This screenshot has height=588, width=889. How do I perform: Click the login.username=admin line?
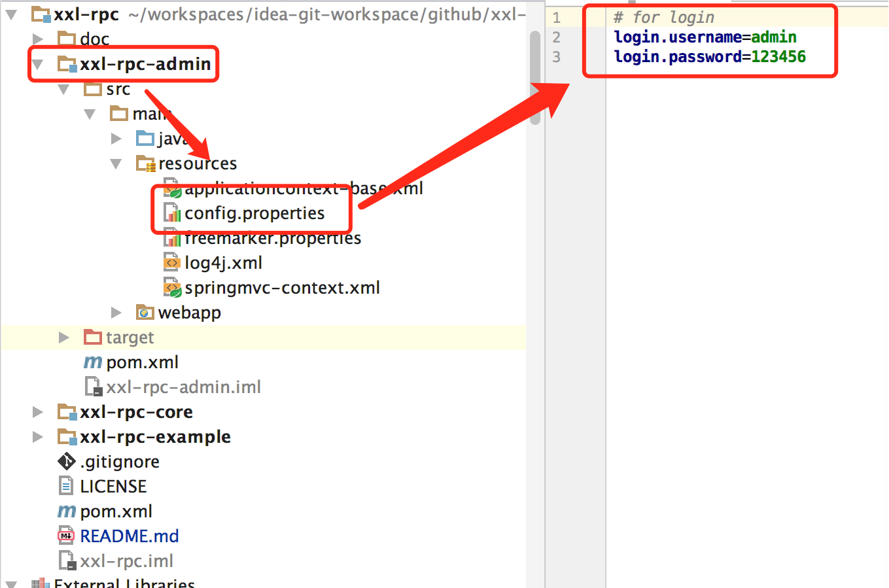[705, 37]
